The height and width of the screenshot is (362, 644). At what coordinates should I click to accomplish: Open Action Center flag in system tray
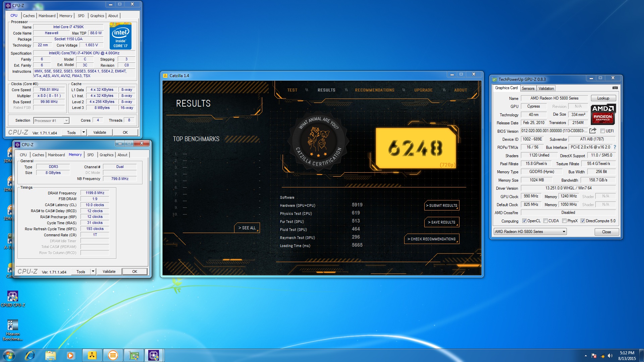pos(594,356)
